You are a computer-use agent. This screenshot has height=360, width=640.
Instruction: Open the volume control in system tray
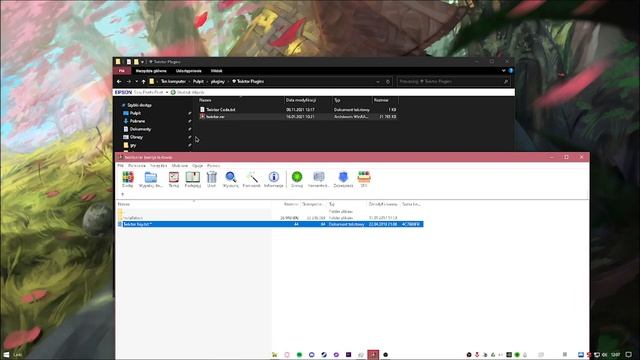pos(604,355)
